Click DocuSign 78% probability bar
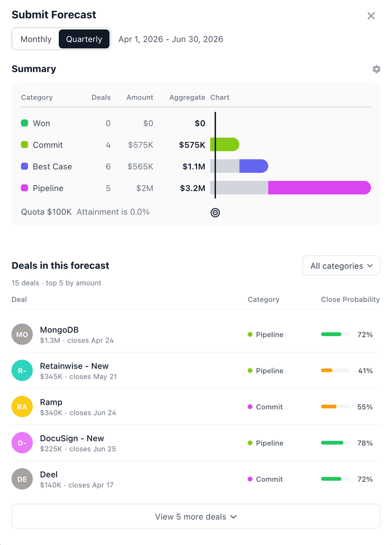Image resolution: width=392 pixels, height=545 pixels. pos(335,443)
